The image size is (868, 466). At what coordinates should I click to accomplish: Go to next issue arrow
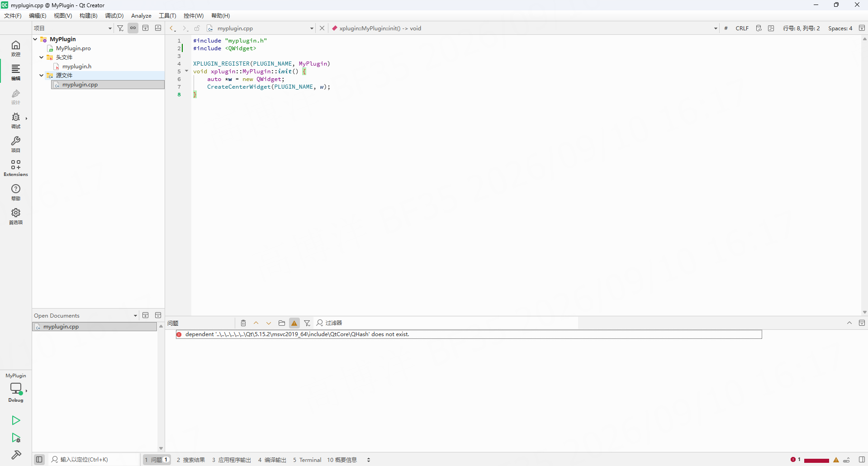pos(269,323)
